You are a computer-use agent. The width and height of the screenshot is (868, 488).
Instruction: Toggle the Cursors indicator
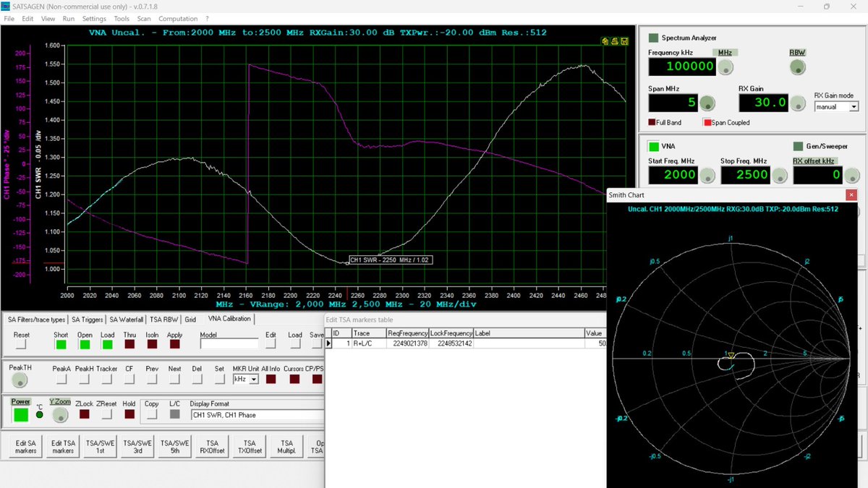coord(294,379)
